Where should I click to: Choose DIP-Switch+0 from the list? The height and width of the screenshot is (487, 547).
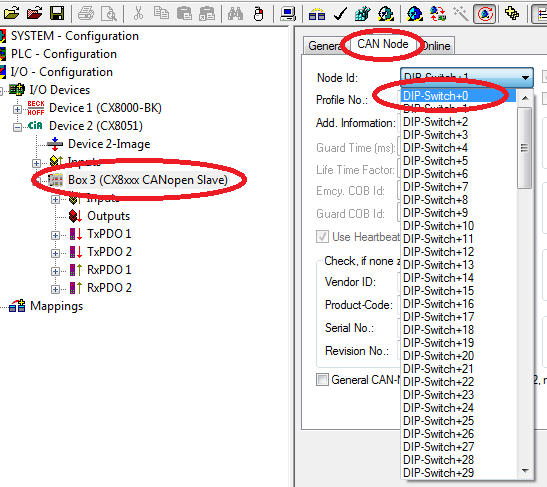458,96
